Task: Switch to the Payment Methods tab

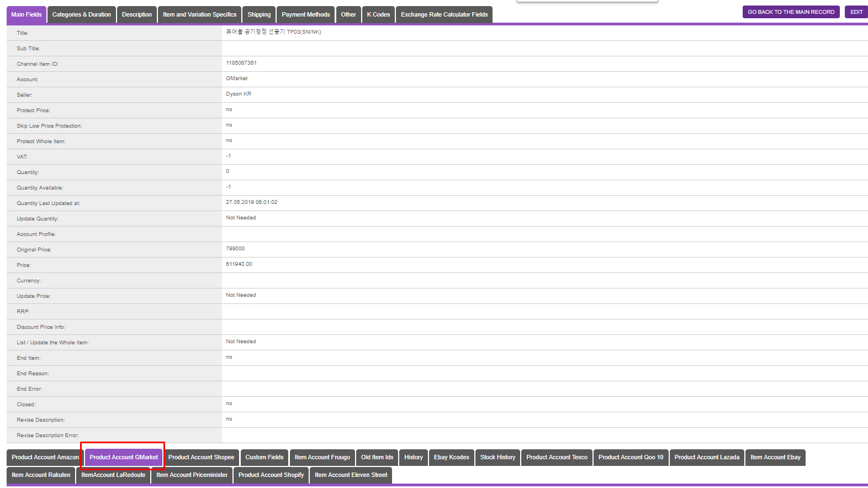Action: click(x=306, y=15)
